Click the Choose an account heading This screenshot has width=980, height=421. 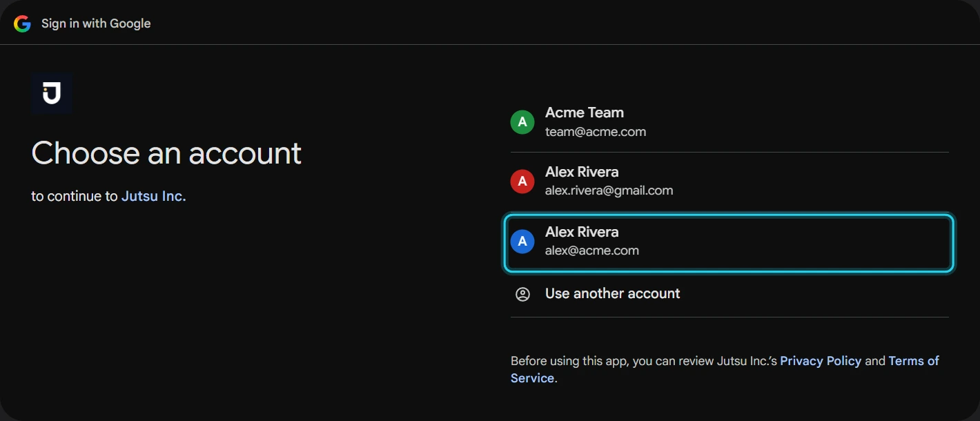pyautogui.click(x=166, y=153)
